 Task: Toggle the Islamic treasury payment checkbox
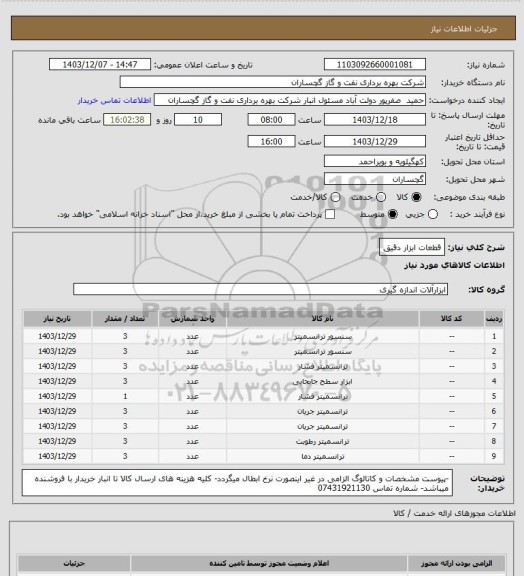(330, 214)
